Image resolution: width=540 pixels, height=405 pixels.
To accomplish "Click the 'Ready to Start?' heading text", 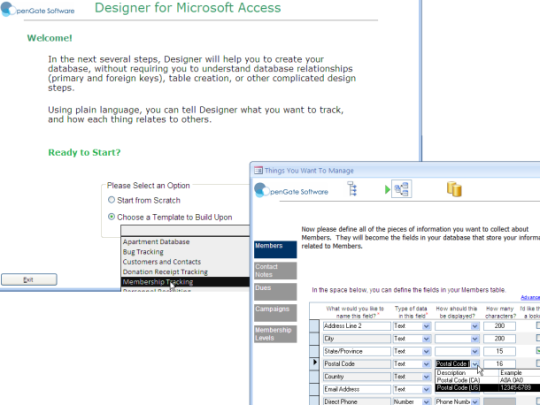I will pyautogui.click(x=84, y=152).
